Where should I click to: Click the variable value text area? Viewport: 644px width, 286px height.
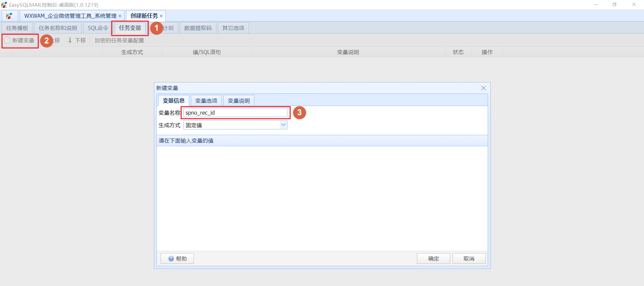(x=322, y=198)
